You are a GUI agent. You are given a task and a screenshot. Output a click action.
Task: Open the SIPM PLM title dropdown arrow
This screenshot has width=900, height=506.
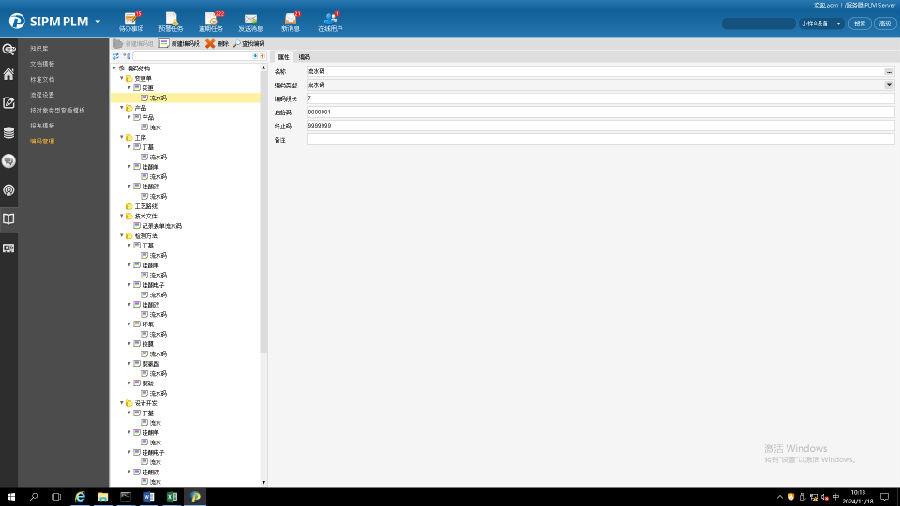[x=98, y=22]
